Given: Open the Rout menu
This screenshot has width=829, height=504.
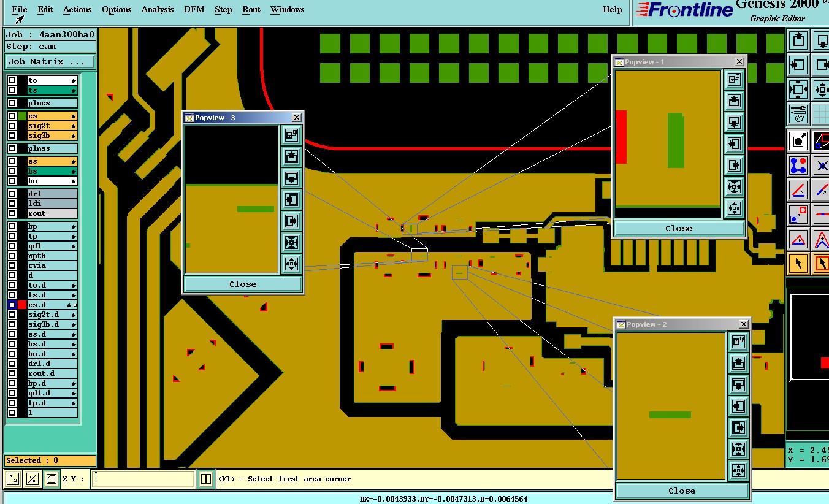Looking at the screenshot, I should tap(251, 9).
